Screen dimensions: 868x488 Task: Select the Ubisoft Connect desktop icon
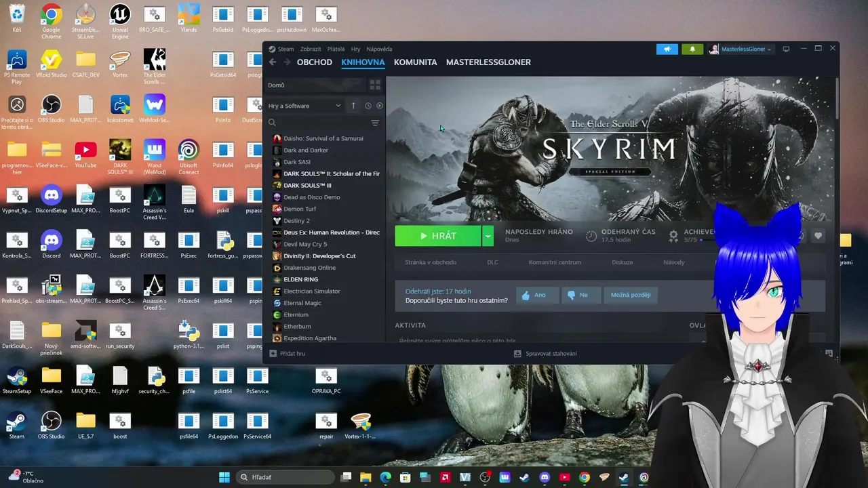point(189,157)
